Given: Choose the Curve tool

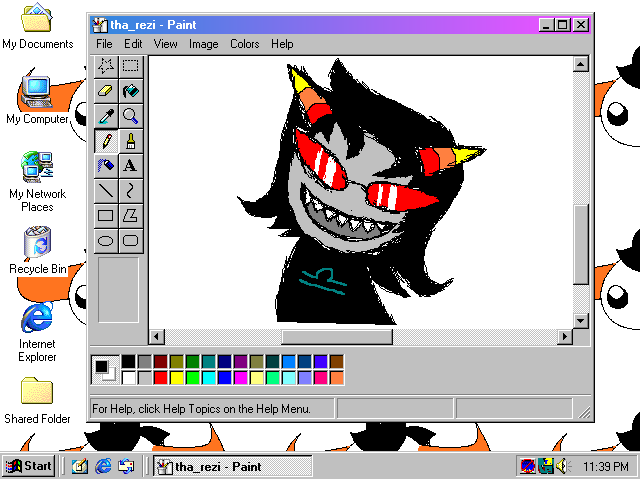Looking at the screenshot, I should (130, 190).
